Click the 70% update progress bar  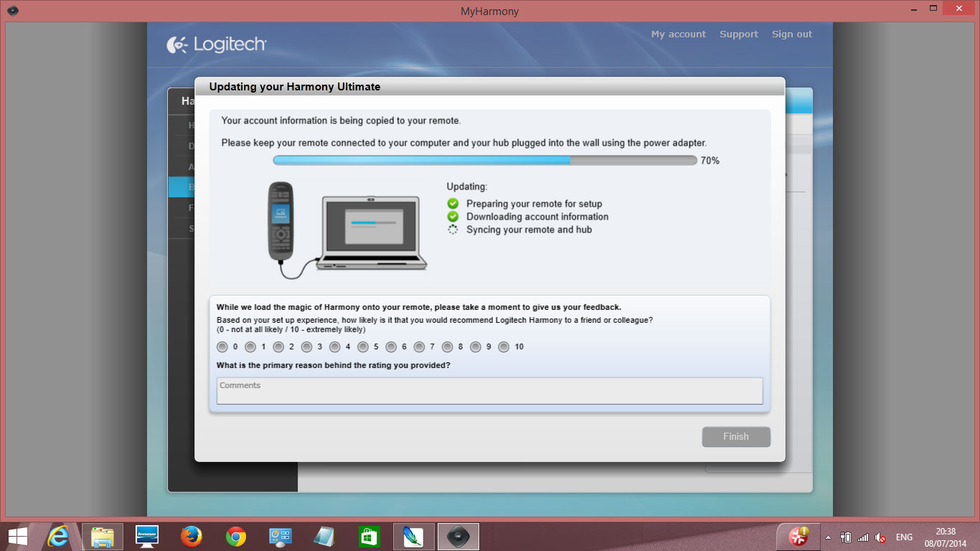(485, 161)
